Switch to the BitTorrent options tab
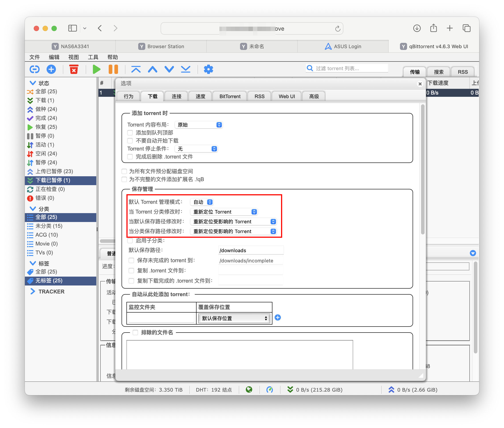This screenshot has height=428, width=504. point(230,96)
